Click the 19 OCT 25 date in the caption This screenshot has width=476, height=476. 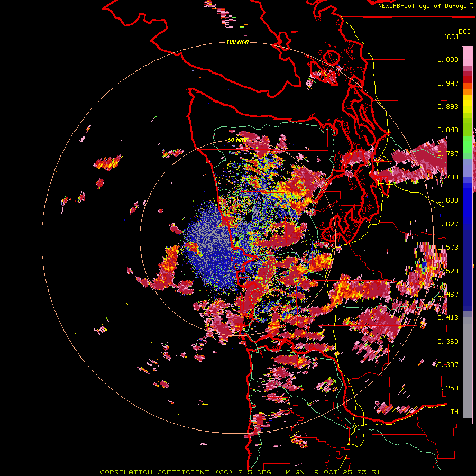click(x=332, y=472)
